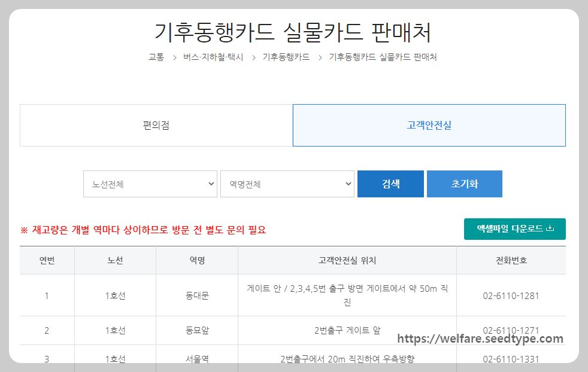Screen dimensions: 588x372
Task: Select the 고객안전실 tab
Action: click(429, 124)
